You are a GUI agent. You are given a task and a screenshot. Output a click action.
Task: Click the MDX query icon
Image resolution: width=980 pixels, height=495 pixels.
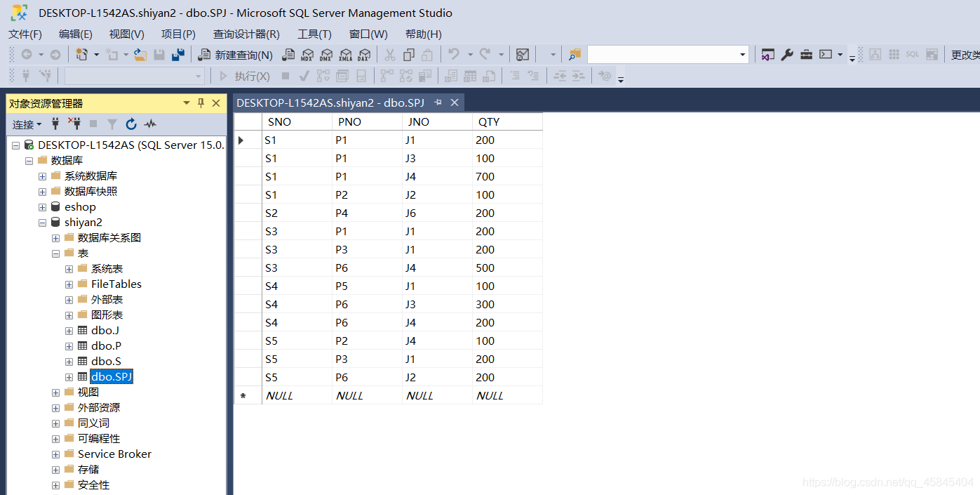[x=307, y=55]
